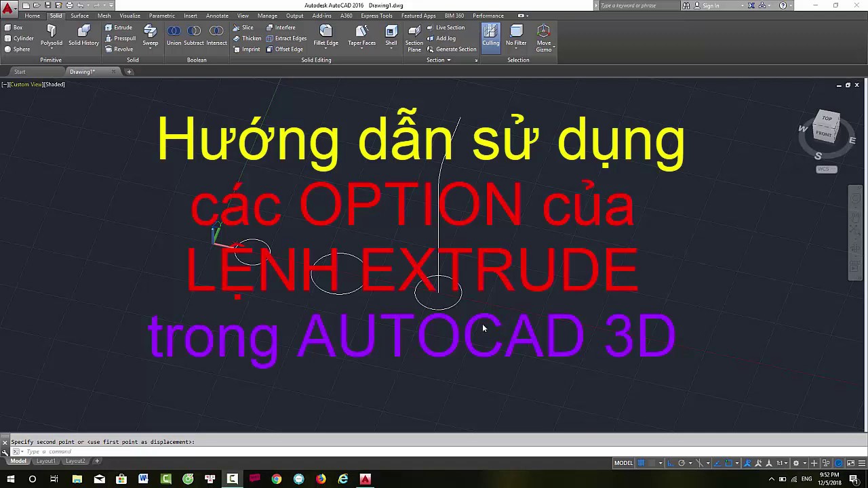
Task: Toggle ortho mode in status bar
Action: point(671,463)
